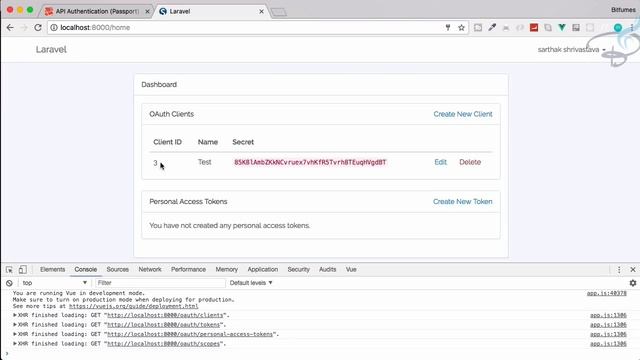The height and width of the screenshot is (360, 640).
Task: Expand the oauth/scopes XHR log entry
Action: point(15,344)
